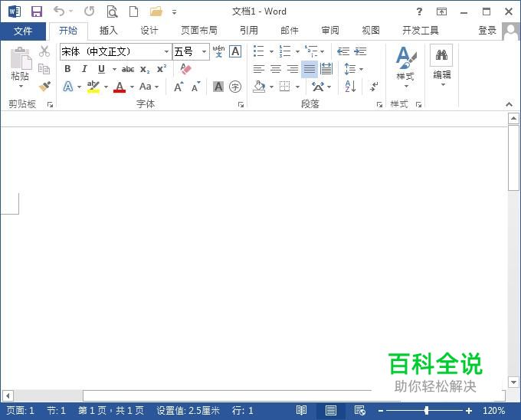Open Bullets list dropdown arrow
The height and width of the screenshot is (420, 521).
(271, 51)
